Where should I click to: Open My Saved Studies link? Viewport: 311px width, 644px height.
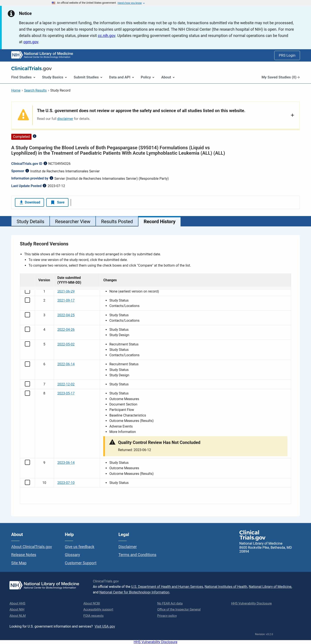tap(281, 77)
